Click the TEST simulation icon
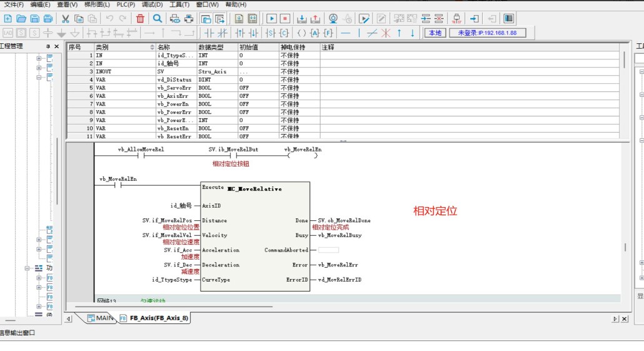 point(456,19)
